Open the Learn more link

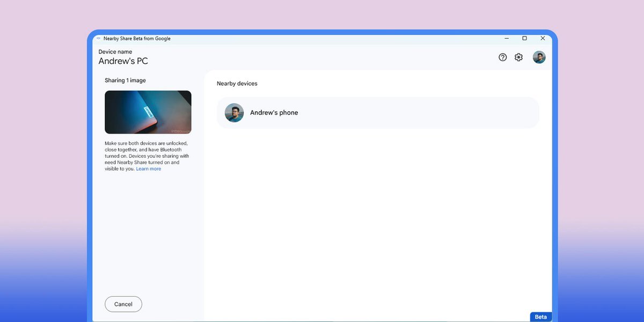pyautogui.click(x=149, y=169)
